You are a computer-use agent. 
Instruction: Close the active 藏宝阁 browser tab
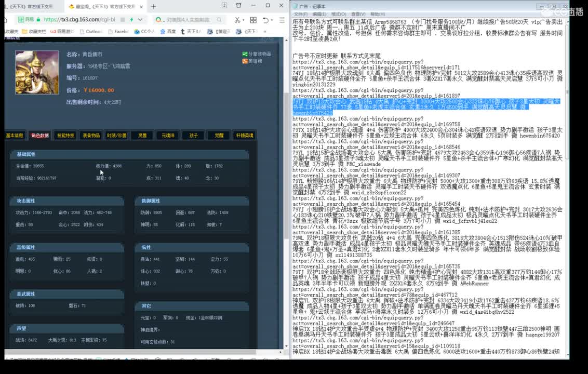point(141,7)
